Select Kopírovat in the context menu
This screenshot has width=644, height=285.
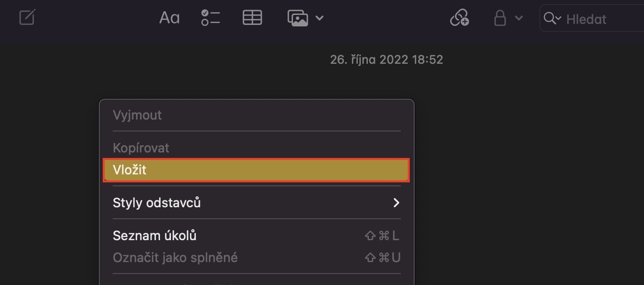pyautogui.click(x=141, y=148)
